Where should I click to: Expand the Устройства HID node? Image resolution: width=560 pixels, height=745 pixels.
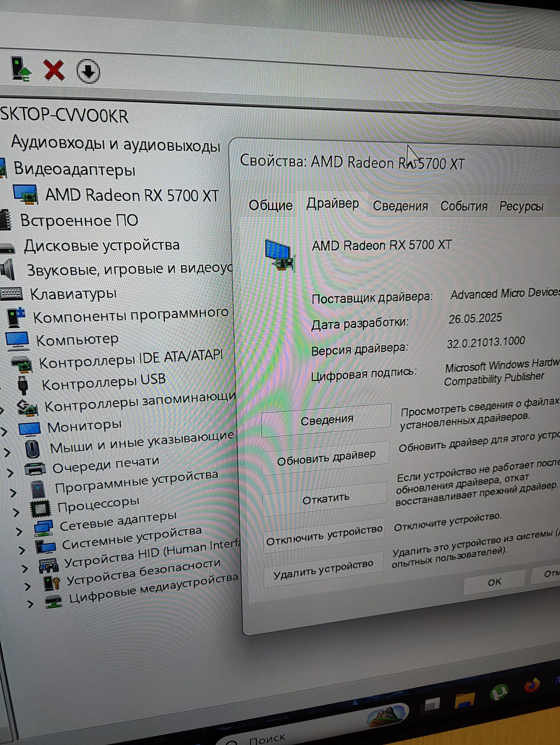click(x=25, y=569)
